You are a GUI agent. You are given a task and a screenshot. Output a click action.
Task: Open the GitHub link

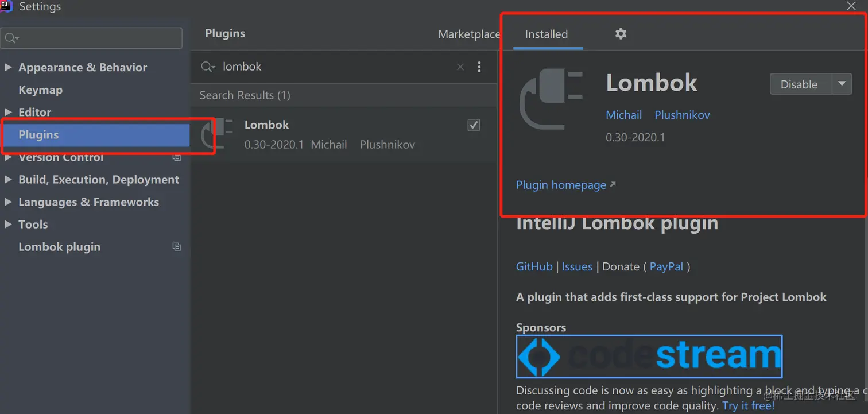534,266
